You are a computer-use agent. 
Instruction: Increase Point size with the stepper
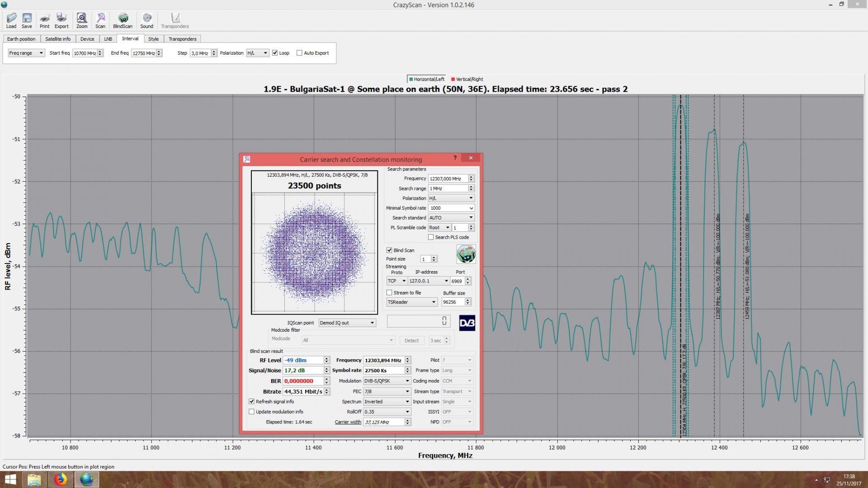(434, 257)
